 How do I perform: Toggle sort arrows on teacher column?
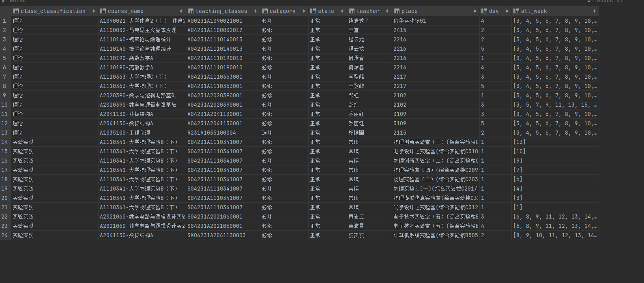point(387,11)
